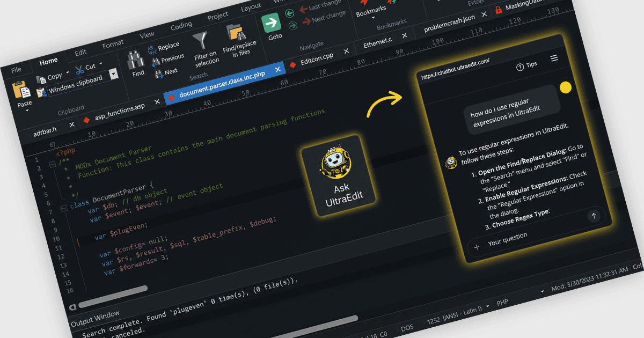Click the Tips question mark icon
This screenshot has width=644, height=338.
[x=519, y=67]
